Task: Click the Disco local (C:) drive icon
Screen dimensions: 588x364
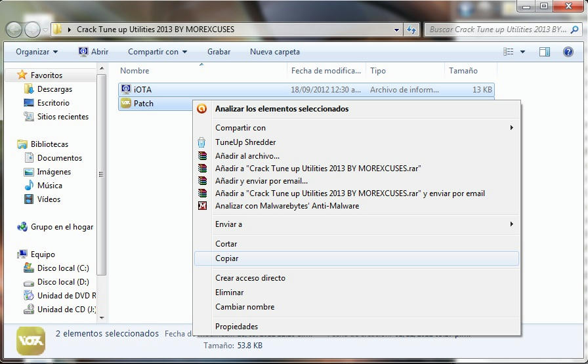Action: pos(28,268)
